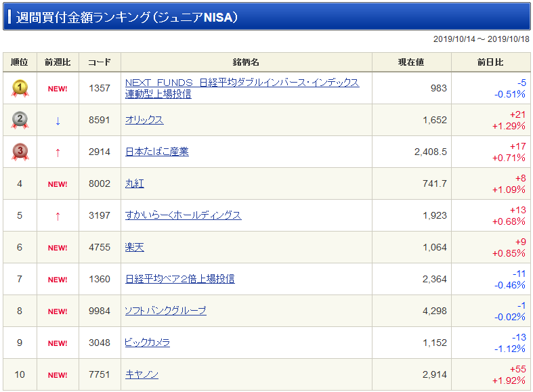533x392 pixels.
Task: Click the 順位 column header
Action: pos(20,62)
